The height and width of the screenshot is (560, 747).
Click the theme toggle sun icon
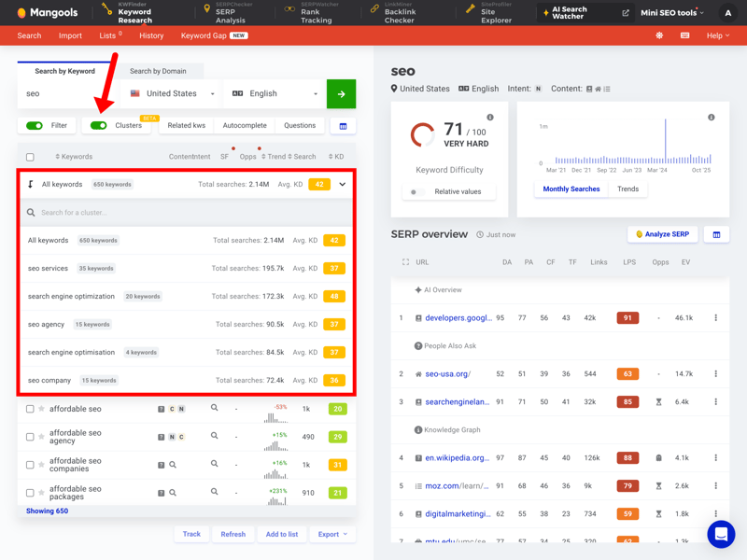(659, 35)
